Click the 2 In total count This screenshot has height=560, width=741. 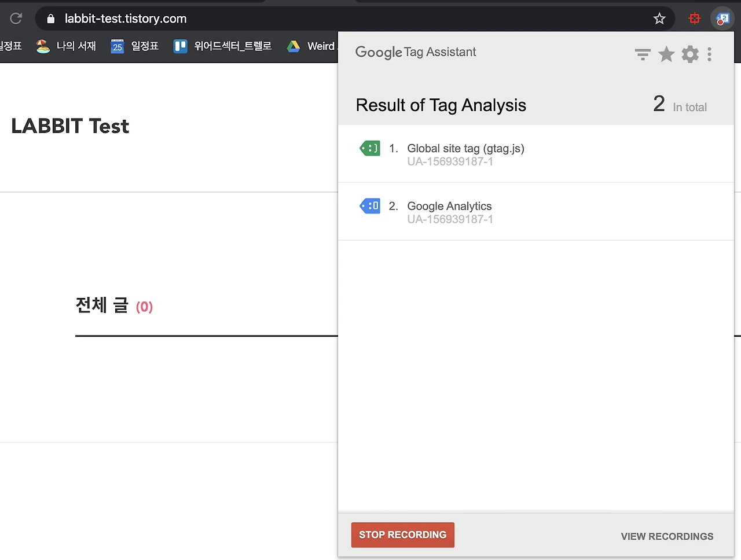coord(680,104)
